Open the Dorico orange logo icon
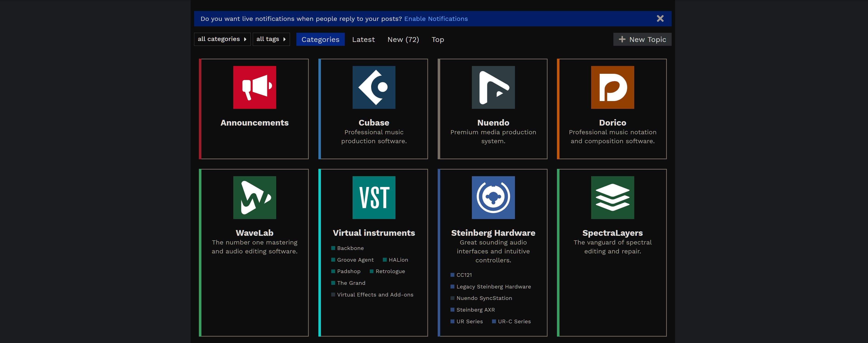868x343 pixels. [612, 87]
